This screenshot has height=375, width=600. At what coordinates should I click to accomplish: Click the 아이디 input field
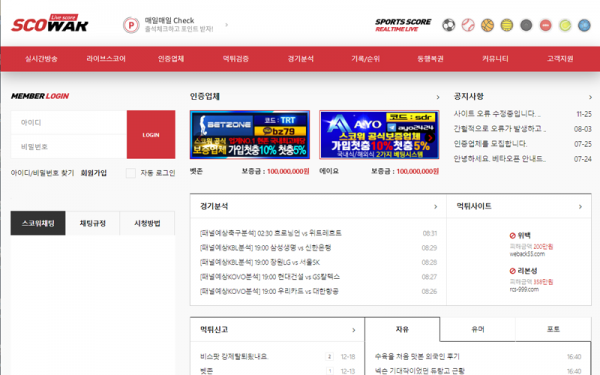click(x=69, y=122)
